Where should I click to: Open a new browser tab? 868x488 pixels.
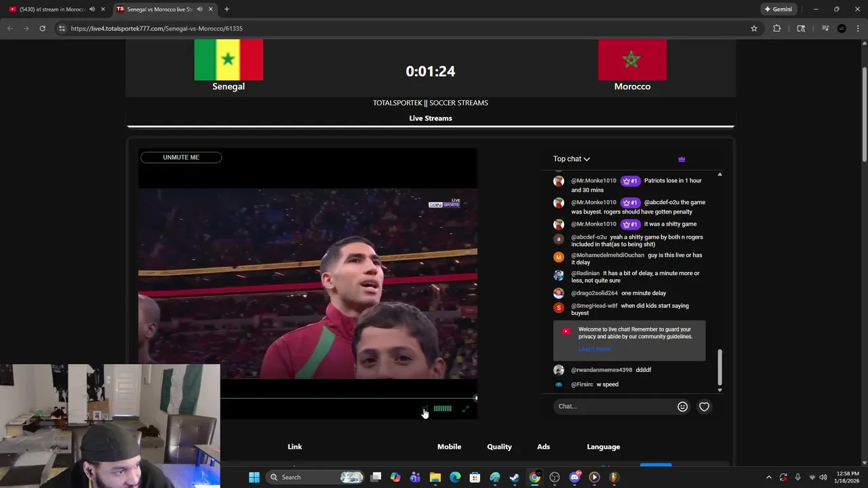tap(226, 9)
